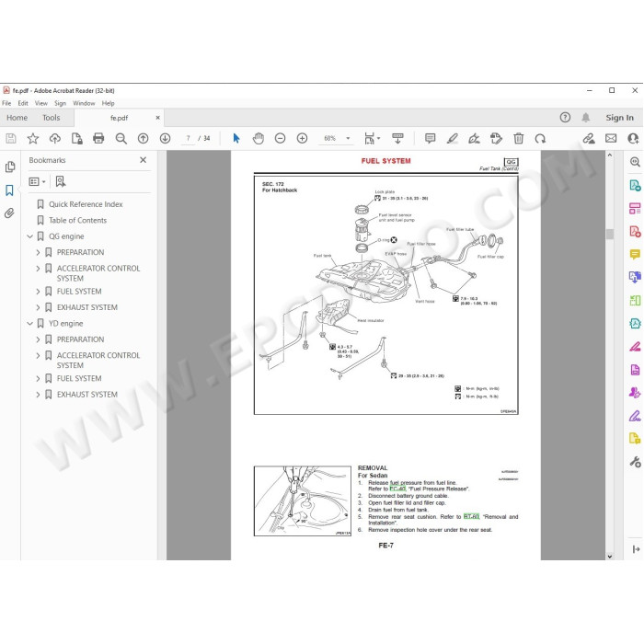Open the notifications bell
The image size is (644, 644).
tap(586, 118)
